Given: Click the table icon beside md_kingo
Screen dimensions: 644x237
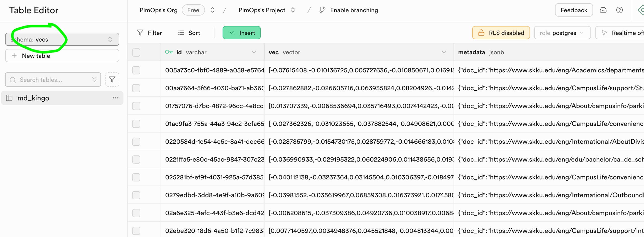Looking at the screenshot, I should (9, 98).
